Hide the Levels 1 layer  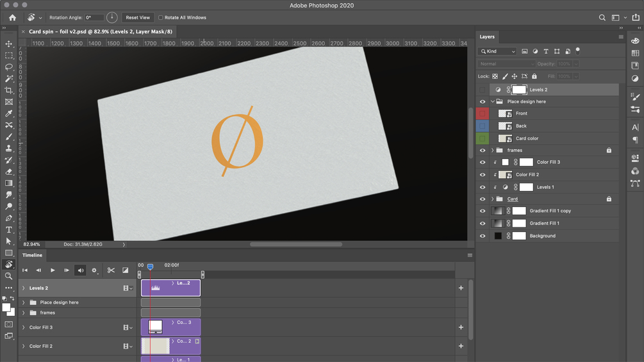coord(483,187)
